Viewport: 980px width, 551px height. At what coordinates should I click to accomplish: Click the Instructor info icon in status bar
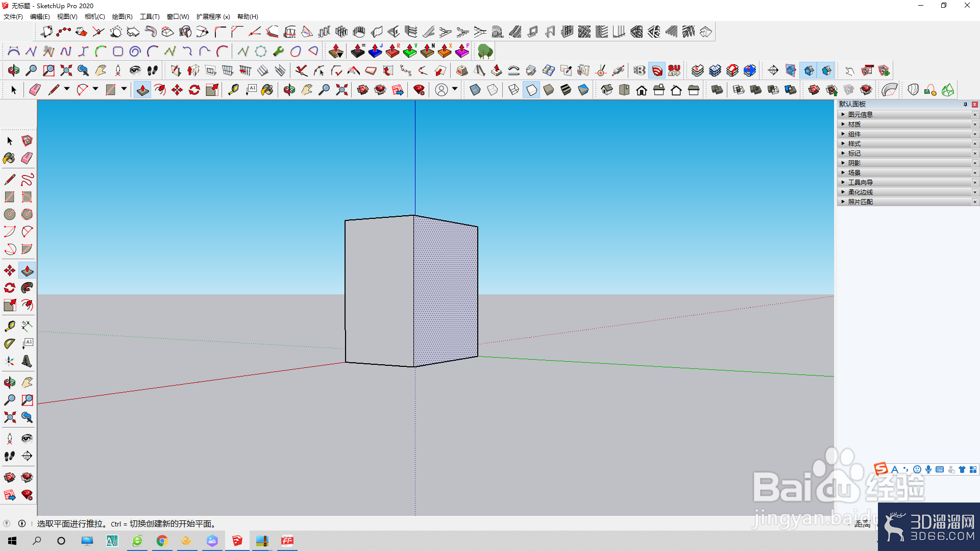(22, 523)
